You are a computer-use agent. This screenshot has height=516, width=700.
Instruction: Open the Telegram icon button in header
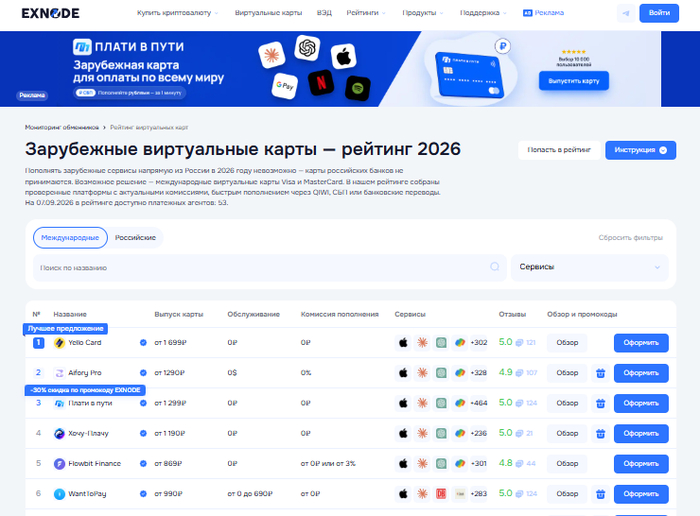click(x=626, y=13)
